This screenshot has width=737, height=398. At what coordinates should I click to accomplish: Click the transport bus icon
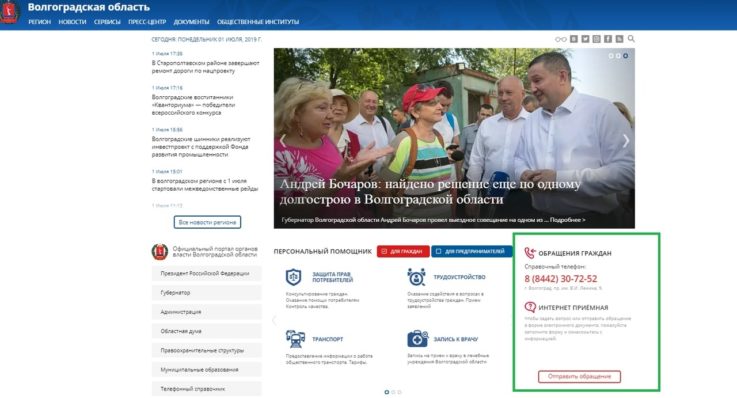(295, 339)
